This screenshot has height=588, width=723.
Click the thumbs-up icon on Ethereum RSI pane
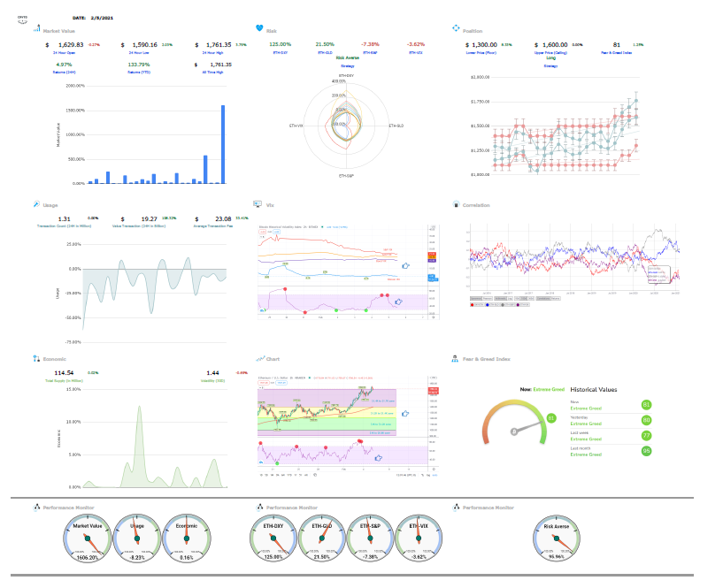379,458
